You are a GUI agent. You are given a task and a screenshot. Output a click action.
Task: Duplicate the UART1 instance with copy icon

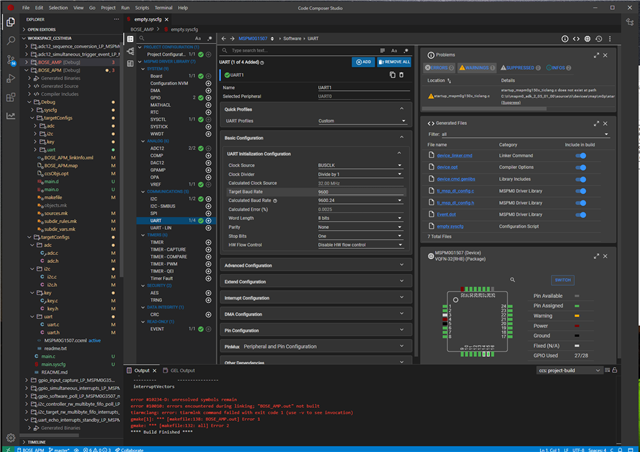(x=392, y=75)
